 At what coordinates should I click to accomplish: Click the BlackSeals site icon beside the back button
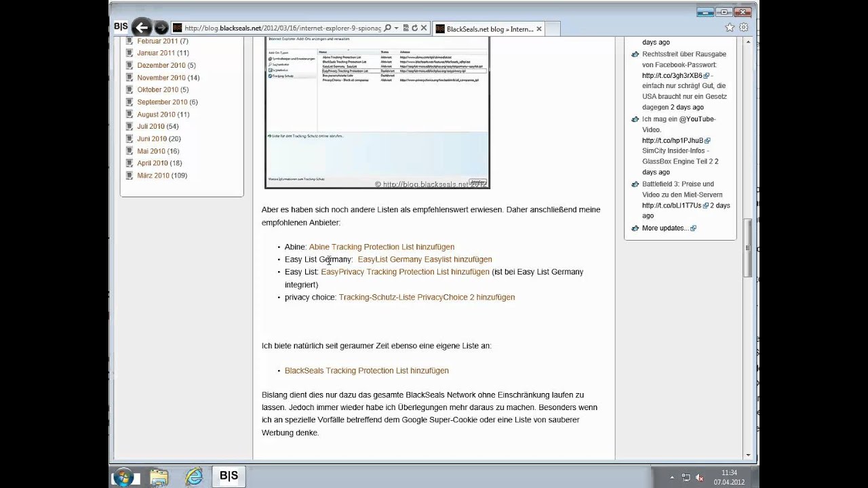pyautogui.click(x=120, y=27)
